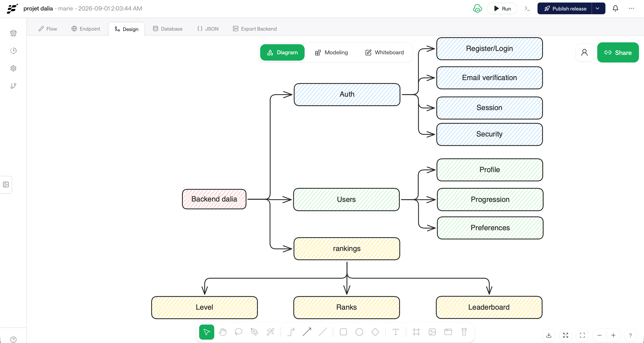Select the curved connector tool
This screenshot has width=644, height=343.
tap(291, 332)
